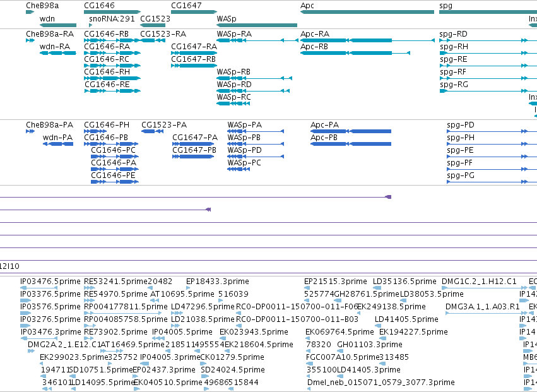Open EST EP18433.3prime
The height and width of the screenshot is (392, 537).
click(x=218, y=282)
